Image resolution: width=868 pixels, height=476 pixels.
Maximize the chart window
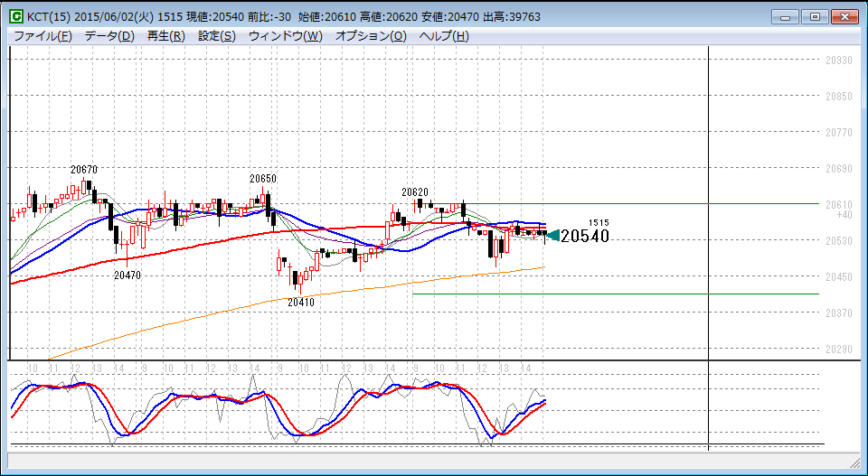pyautogui.click(x=816, y=16)
